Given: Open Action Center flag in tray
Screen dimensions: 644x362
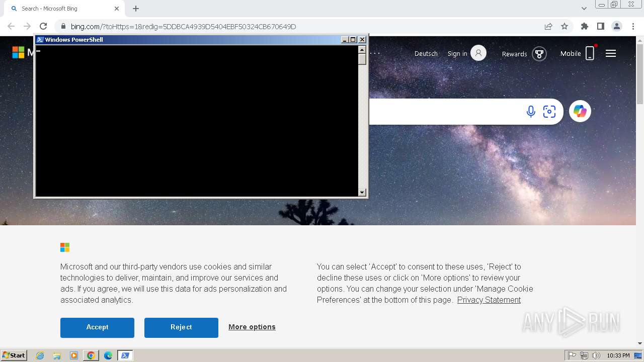Looking at the screenshot, I should (x=572, y=355).
